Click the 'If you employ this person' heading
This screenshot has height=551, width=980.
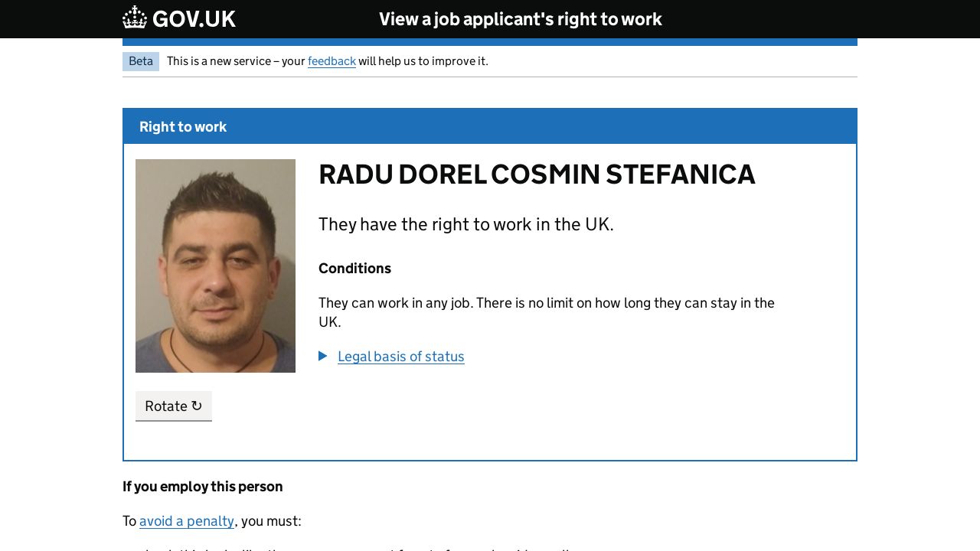tap(202, 487)
